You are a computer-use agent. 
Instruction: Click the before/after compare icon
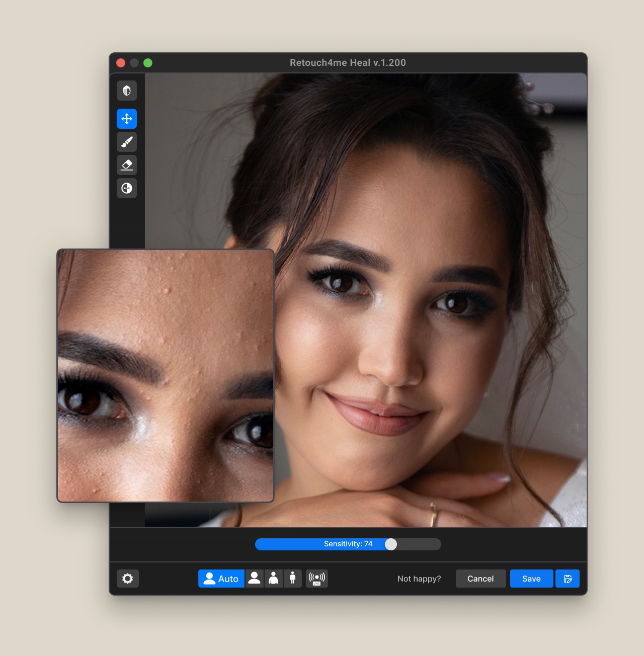pos(127,188)
